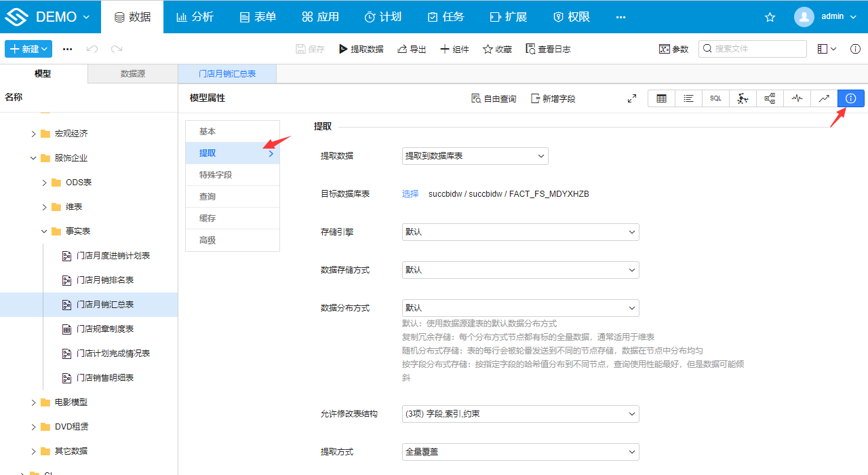Switch to the data grid view icon
This screenshot has height=475, width=868.
[x=661, y=98]
